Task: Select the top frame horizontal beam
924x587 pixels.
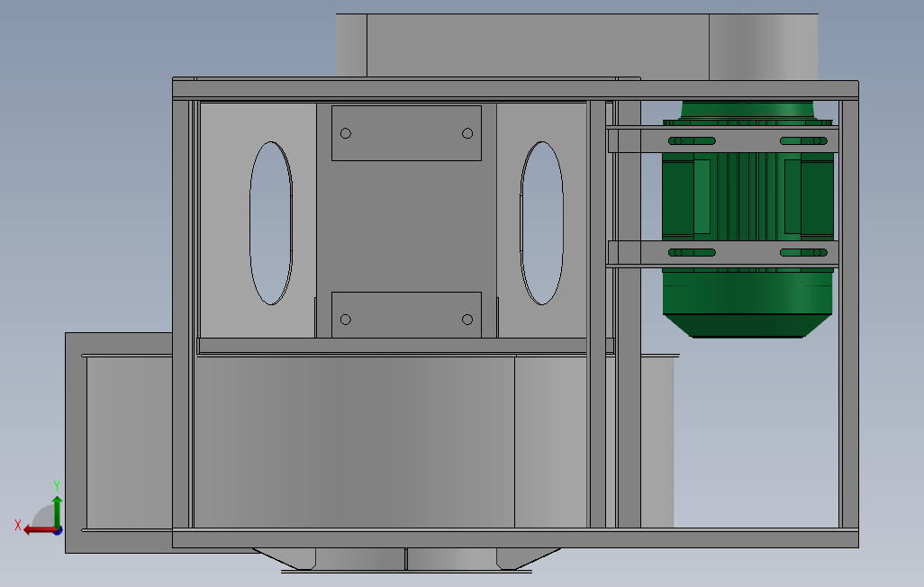Action: click(516, 90)
